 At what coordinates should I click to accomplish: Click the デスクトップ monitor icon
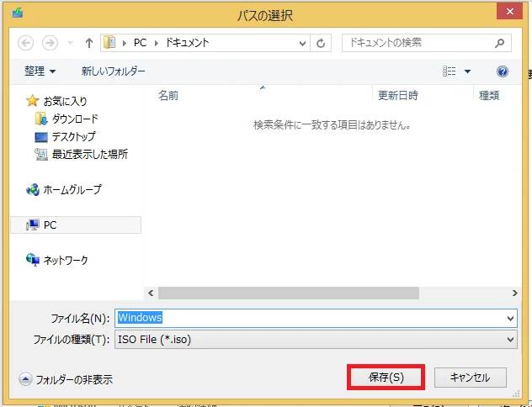click(41, 137)
